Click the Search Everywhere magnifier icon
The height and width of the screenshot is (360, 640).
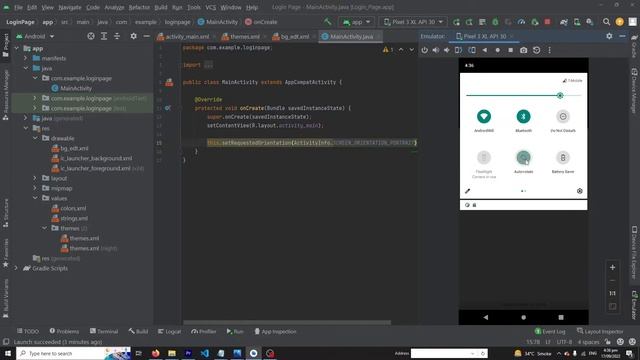point(606,22)
